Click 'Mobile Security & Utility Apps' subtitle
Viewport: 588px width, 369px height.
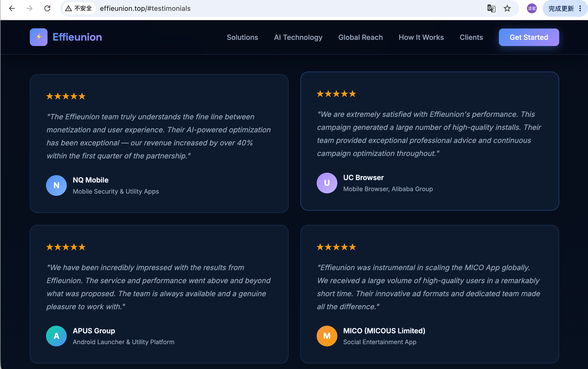(116, 191)
